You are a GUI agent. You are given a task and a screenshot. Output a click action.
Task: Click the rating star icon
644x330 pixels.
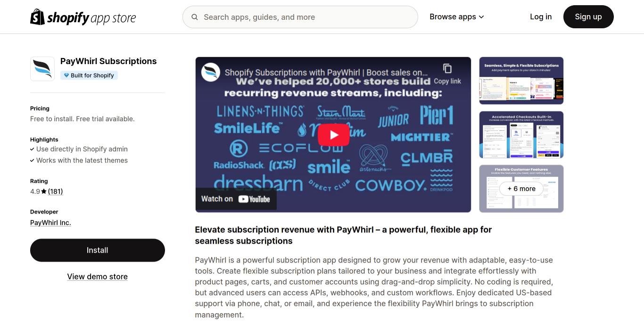44,191
